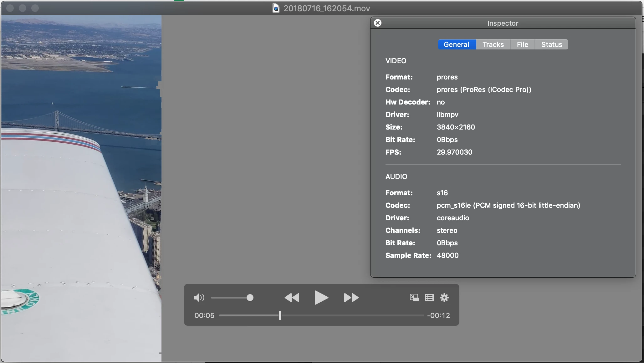644x363 pixels.
Task: Toggle the remaining time display -00:12
Action: tap(438, 315)
